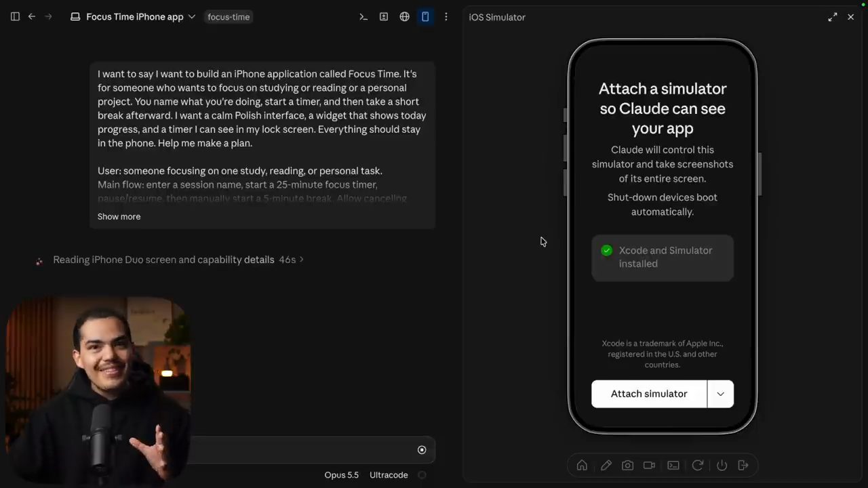Open the simulator console log icon

click(673, 465)
